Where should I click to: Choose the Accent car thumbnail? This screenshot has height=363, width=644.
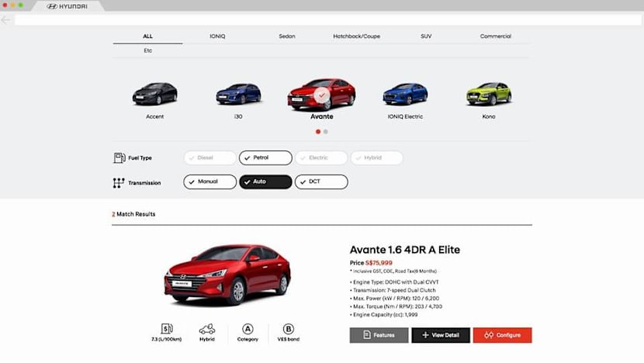click(x=155, y=94)
